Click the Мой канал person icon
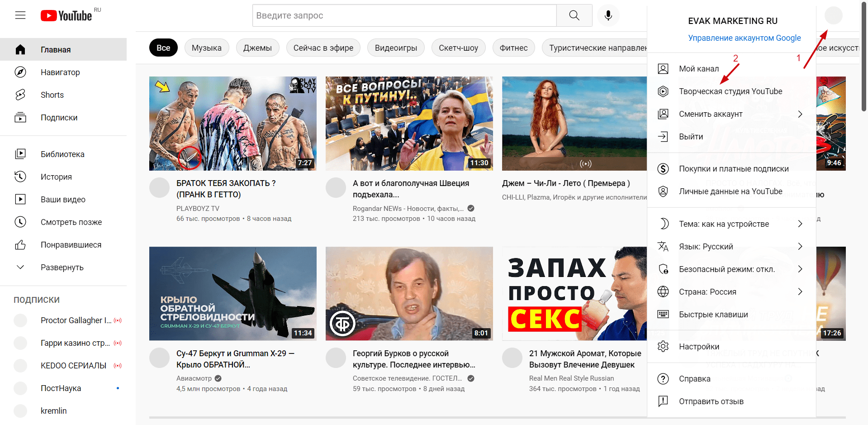 (663, 69)
